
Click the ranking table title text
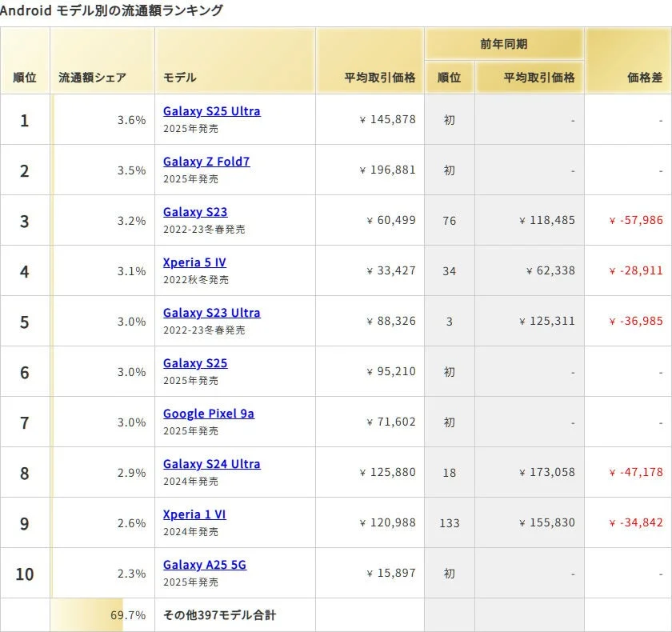coord(113,10)
